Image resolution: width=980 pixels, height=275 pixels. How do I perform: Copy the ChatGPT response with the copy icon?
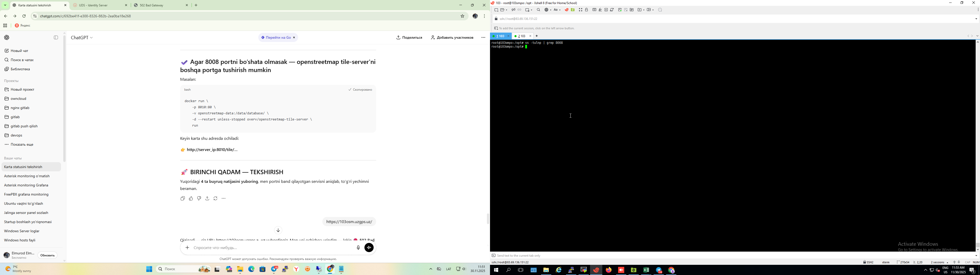183,198
